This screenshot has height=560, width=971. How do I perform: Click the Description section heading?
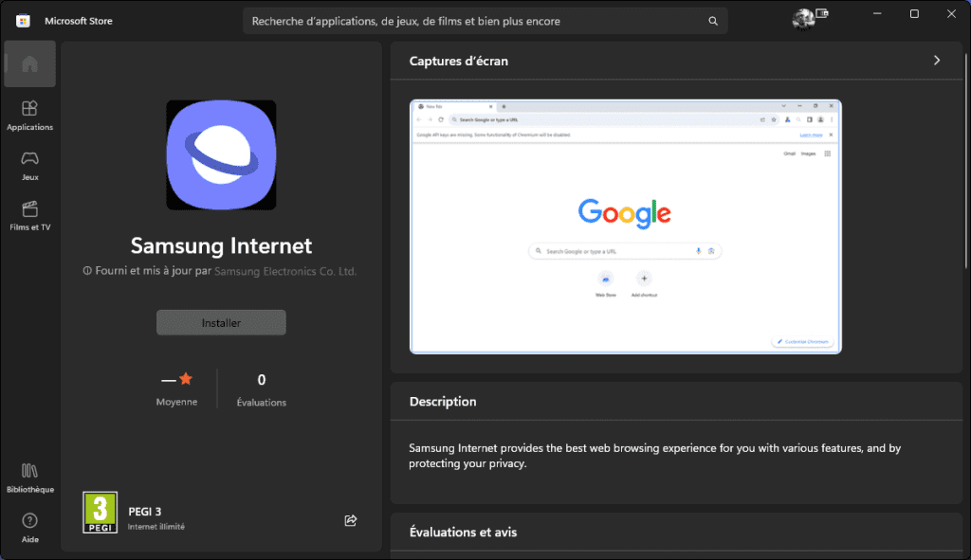(443, 401)
